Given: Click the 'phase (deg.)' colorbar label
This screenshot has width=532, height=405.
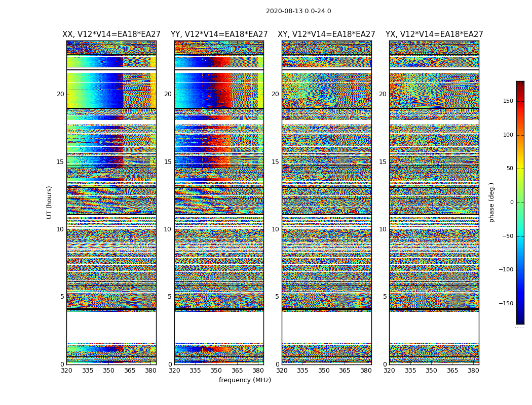Looking at the screenshot, I should pyautogui.click(x=491, y=202).
